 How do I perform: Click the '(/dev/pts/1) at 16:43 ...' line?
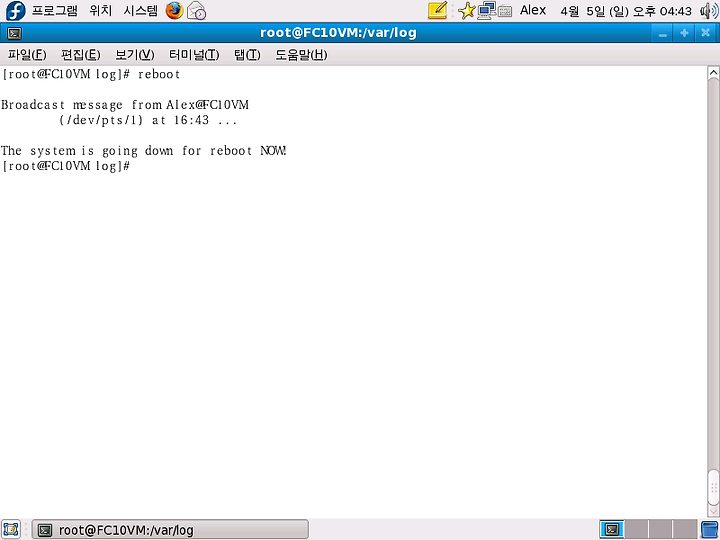[x=148, y=121]
